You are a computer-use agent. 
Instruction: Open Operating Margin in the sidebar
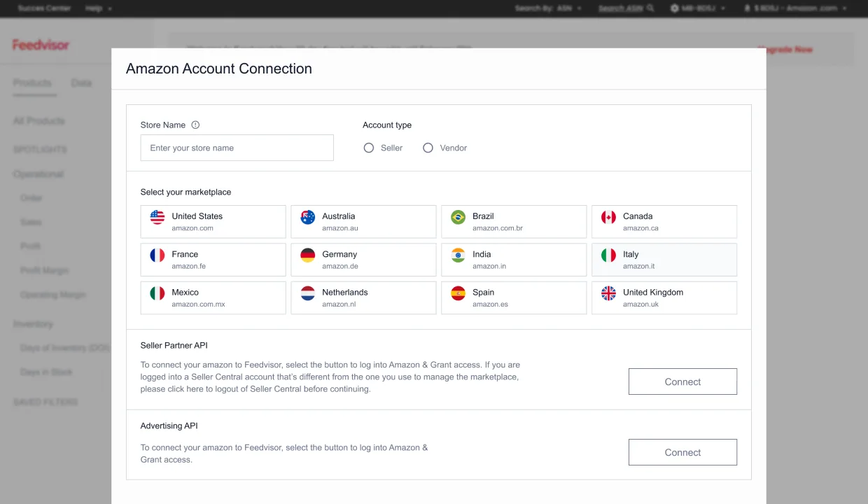pos(52,295)
